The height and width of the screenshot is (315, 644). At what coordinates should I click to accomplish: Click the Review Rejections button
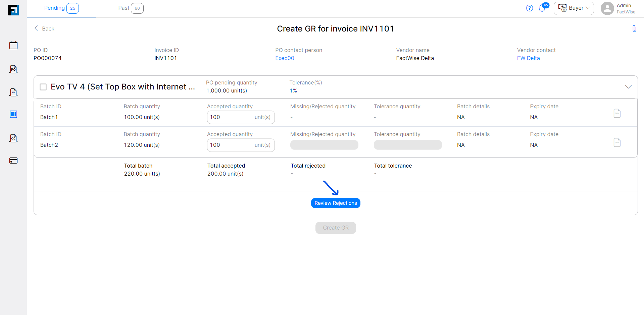coord(335,203)
